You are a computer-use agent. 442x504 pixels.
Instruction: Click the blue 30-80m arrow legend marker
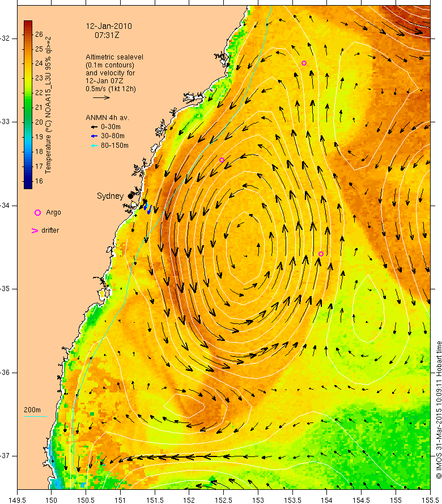click(x=94, y=136)
